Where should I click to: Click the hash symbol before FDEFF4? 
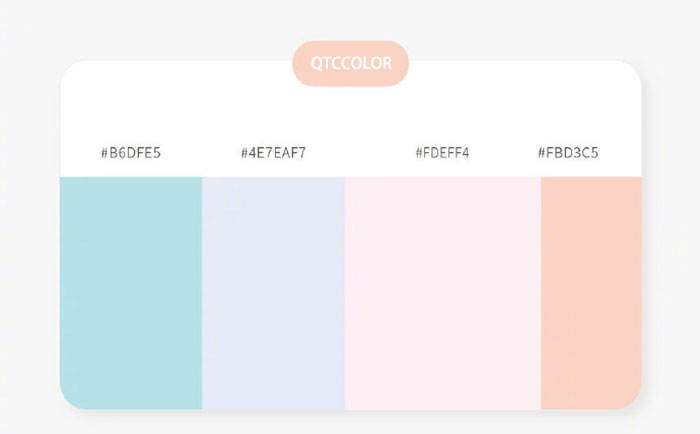pyautogui.click(x=420, y=153)
